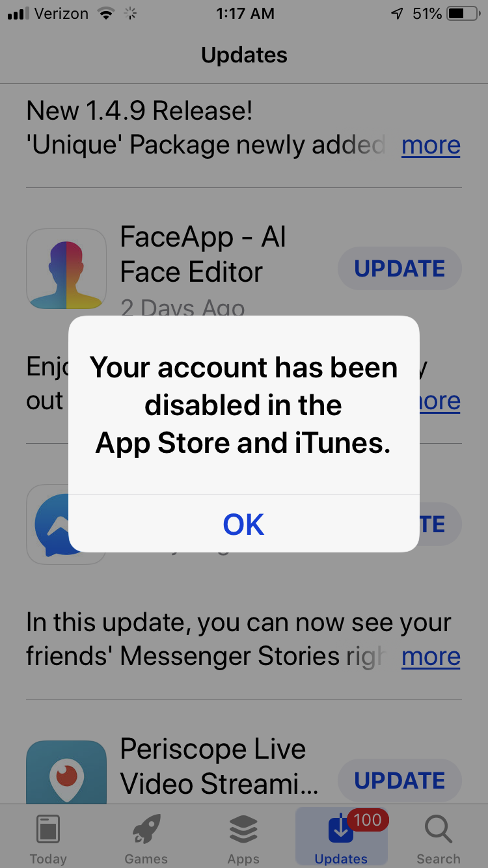Tap the red 100 updates badge
The height and width of the screenshot is (868, 488).
(x=368, y=820)
